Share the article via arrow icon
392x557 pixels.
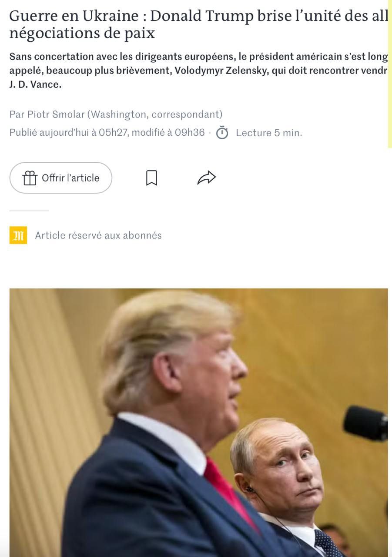(207, 178)
